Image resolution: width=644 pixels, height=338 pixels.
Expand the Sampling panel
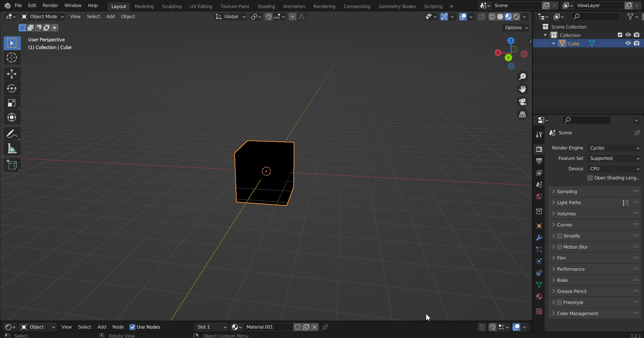[x=594, y=192]
